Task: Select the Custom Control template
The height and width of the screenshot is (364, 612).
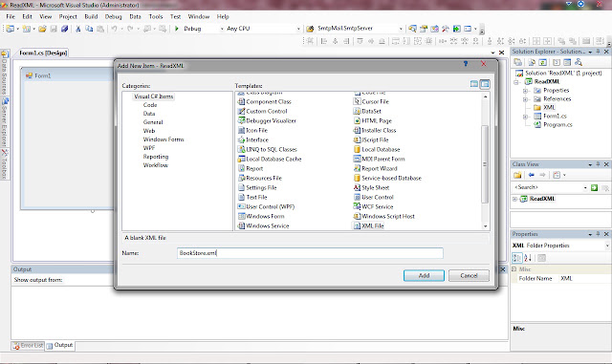Action: 263,111
